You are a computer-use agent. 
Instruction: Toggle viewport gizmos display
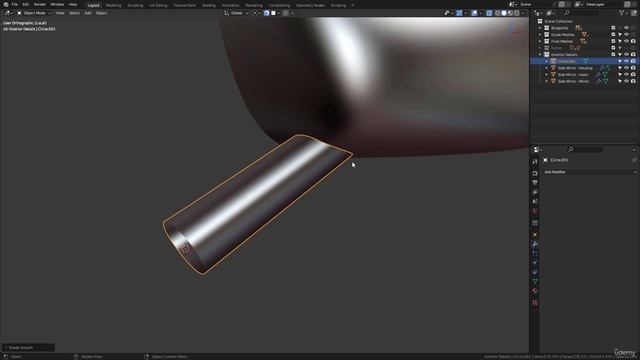[459, 13]
